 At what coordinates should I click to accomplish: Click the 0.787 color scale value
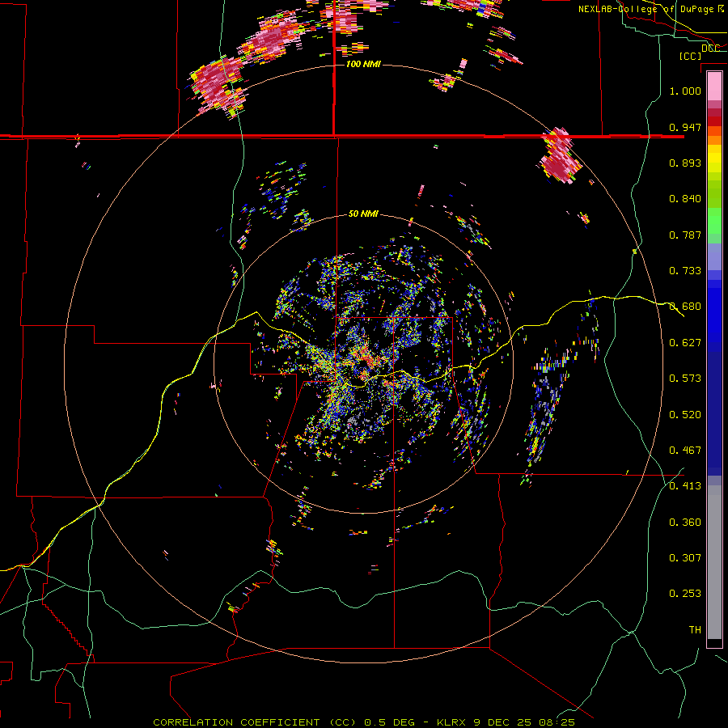[x=685, y=235]
